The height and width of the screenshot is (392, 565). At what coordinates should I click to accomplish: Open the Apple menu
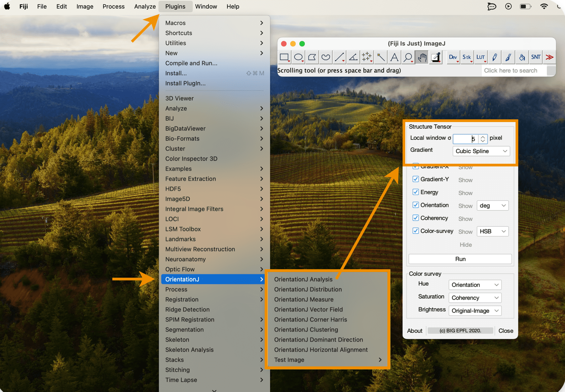7,6
